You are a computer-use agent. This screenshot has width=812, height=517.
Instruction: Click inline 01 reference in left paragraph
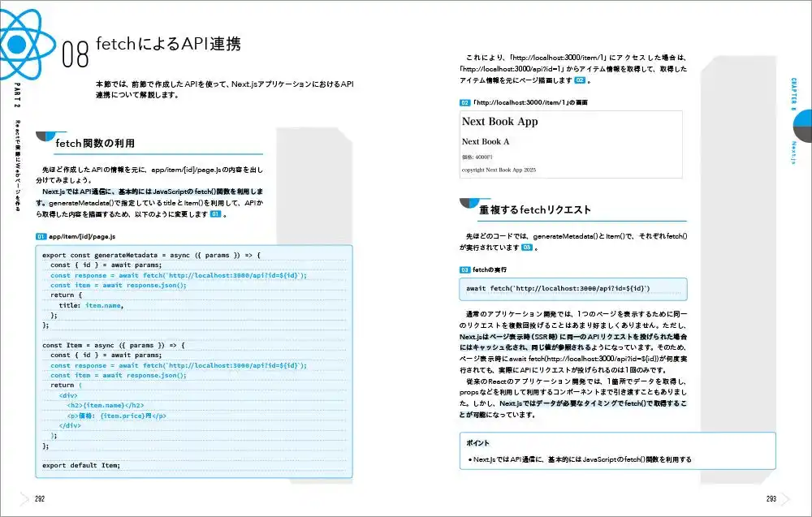[215, 214]
